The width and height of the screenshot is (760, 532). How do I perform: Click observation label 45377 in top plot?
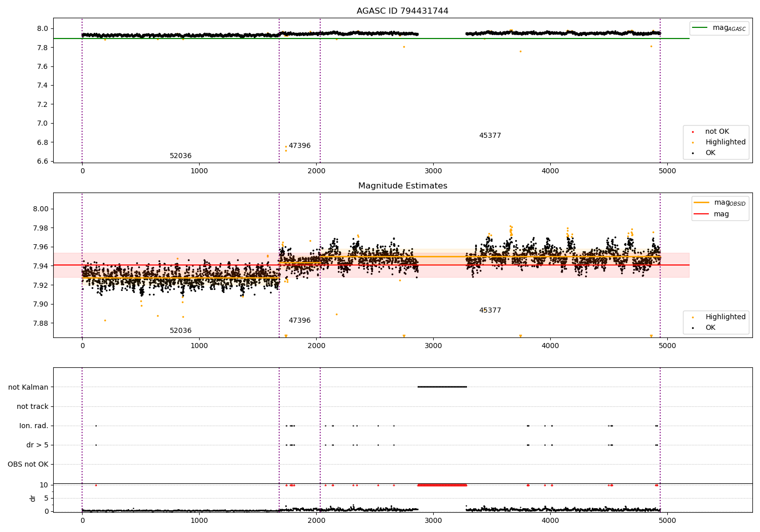pos(490,136)
